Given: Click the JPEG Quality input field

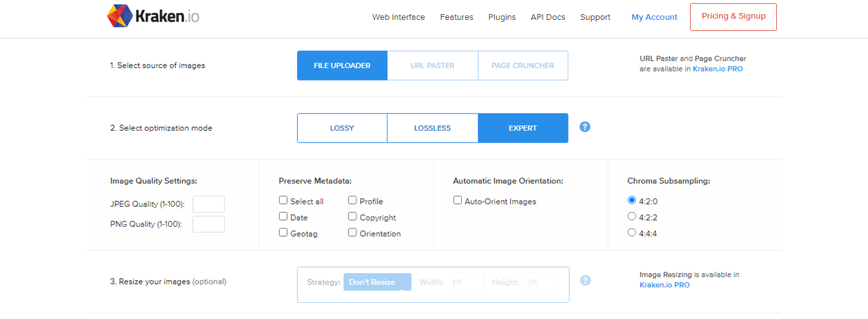Looking at the screenshot, I should tap(208, 204).
